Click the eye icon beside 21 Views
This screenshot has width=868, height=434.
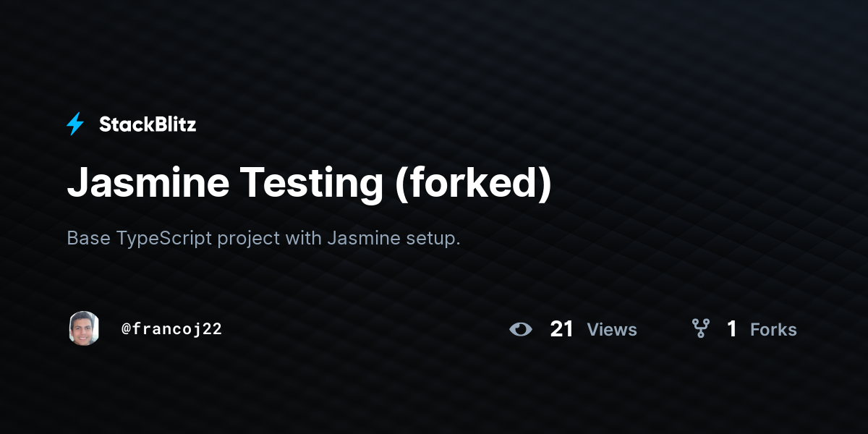(x=521, y=330)
